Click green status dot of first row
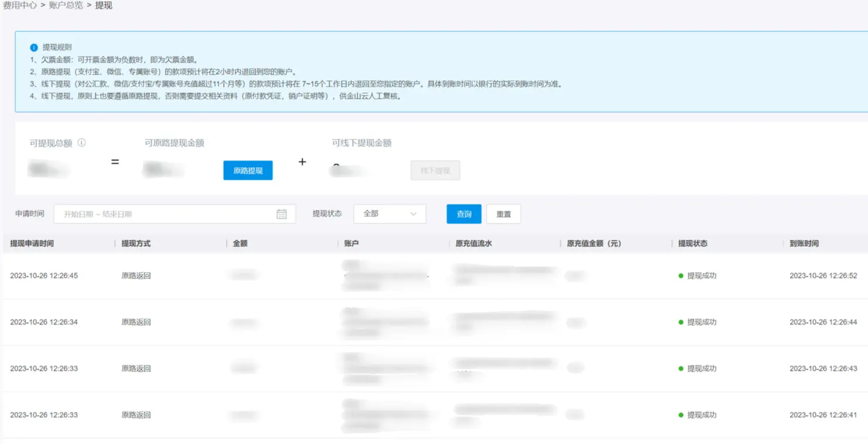The height and width of the screenshot is (444, 868). pos(681,276)
